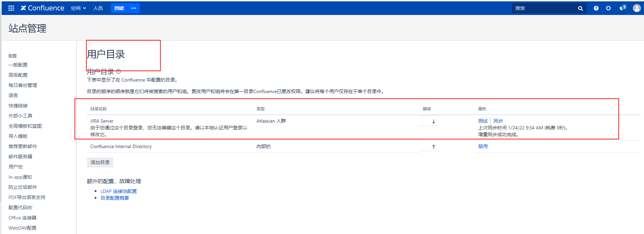Click the Confluence logo
This screenshot has width=644, height=234.
coord(42,8)
